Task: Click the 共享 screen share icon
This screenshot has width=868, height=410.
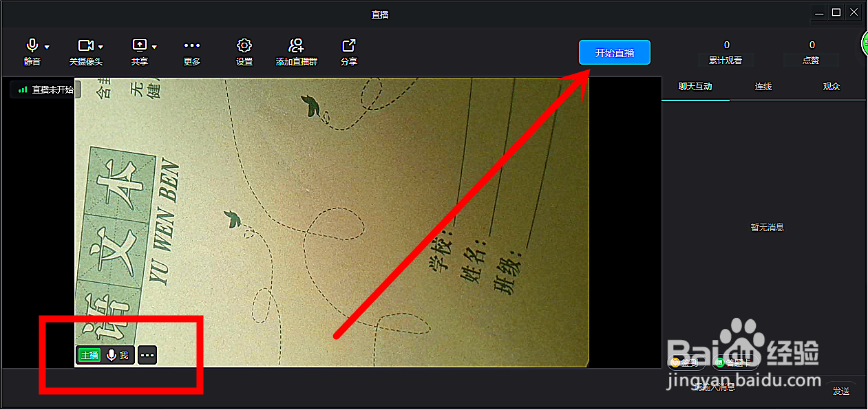Action: [x=139, y=45]
